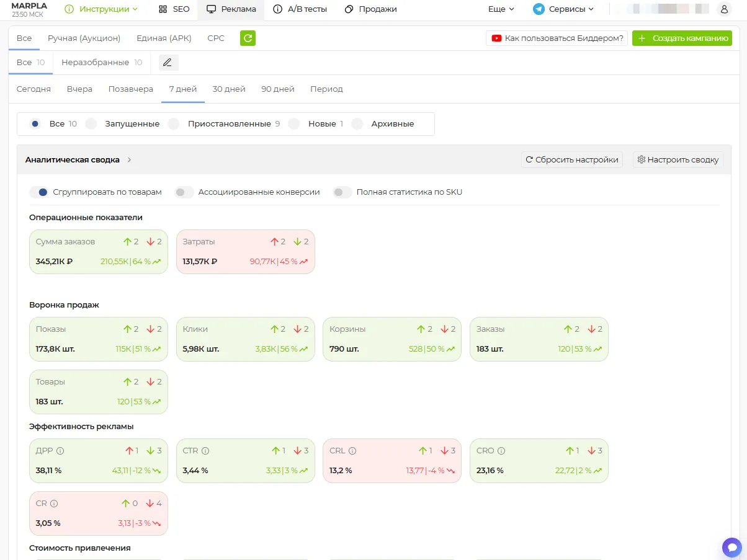Toggle Сгруппировать по товарам switch

point(38,192)
